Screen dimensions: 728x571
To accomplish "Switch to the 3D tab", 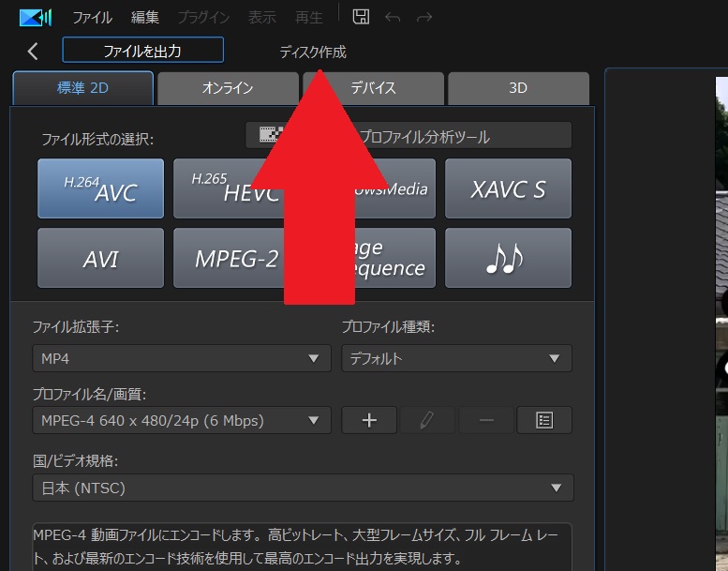I will click(x=518, y=88).
